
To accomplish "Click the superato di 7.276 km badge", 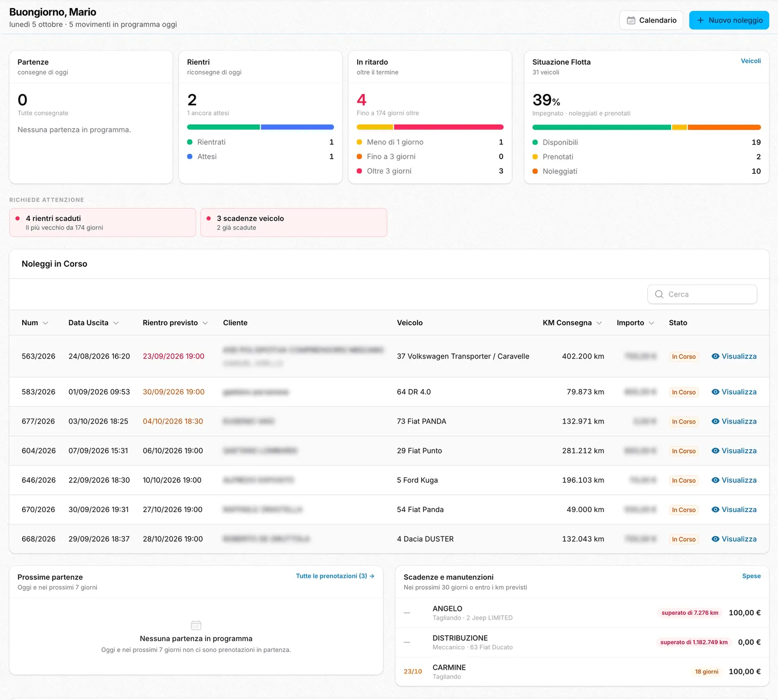I will point(690,613).
